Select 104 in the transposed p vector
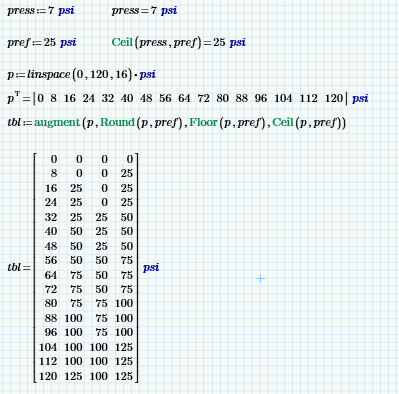 click(x=283, y=98)
